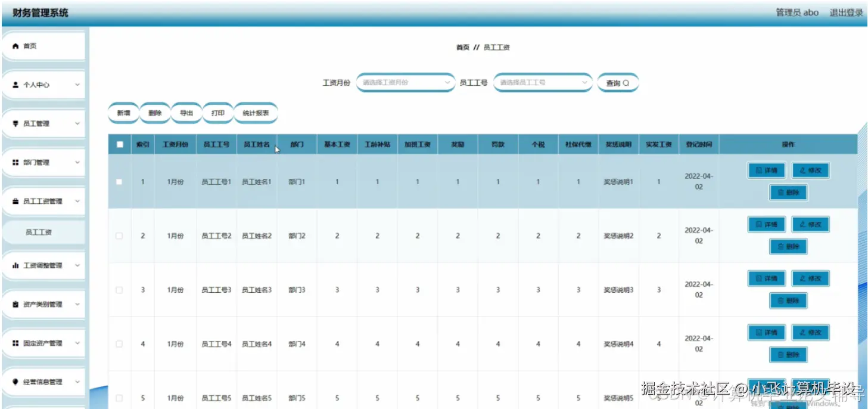Check the box for row 员工工号3
The width and height of the screenshot is (868, 409).
pyautogui.click(x=119, y=290)
